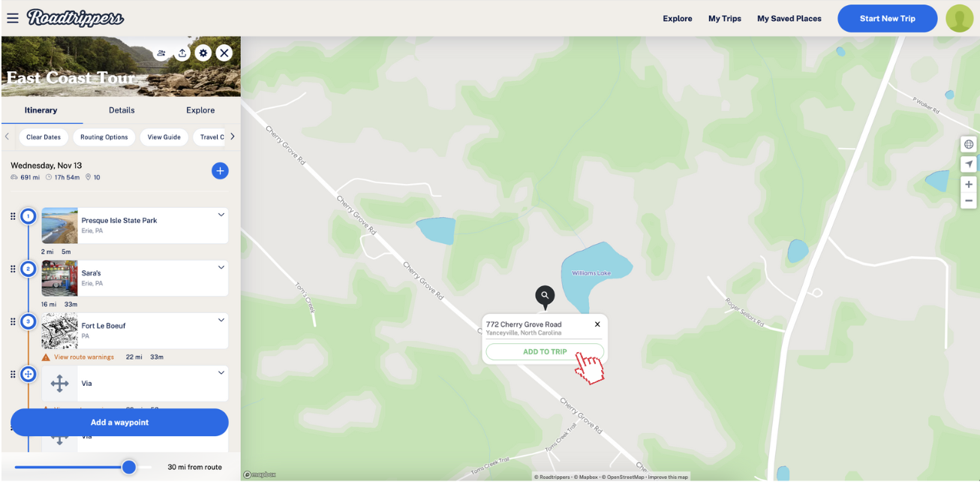Switch to the Details tab
Screen dimensions: 980x482
point(122,110)
